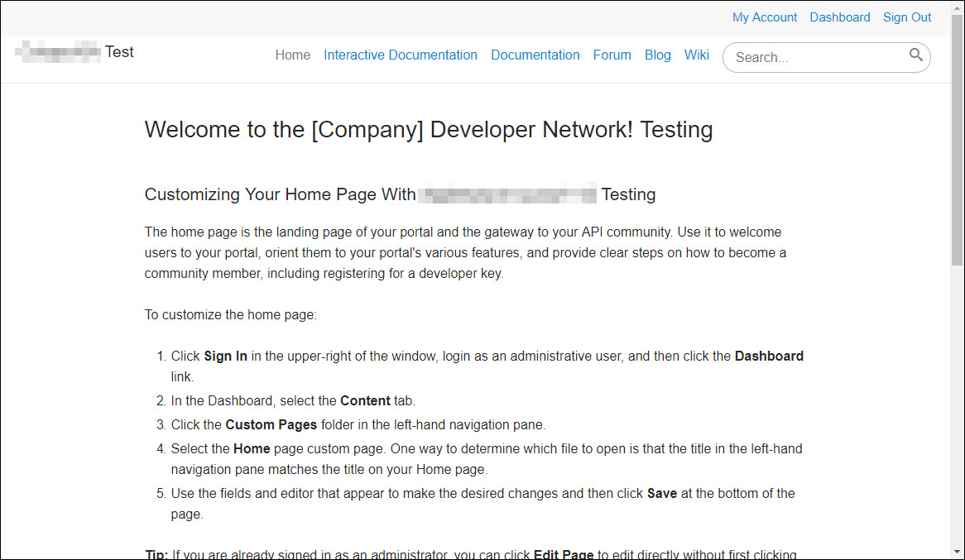The width and height of the screenshot is (965, 560).
Task: Click the Customizing Your Home Page subheading
Action: click(x=400, y=194)
